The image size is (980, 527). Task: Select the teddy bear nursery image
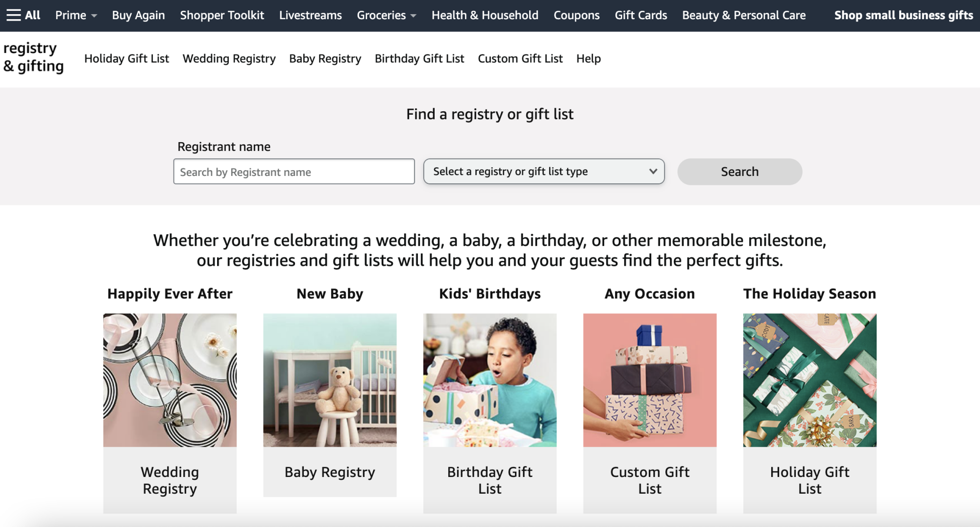point(330,380)
